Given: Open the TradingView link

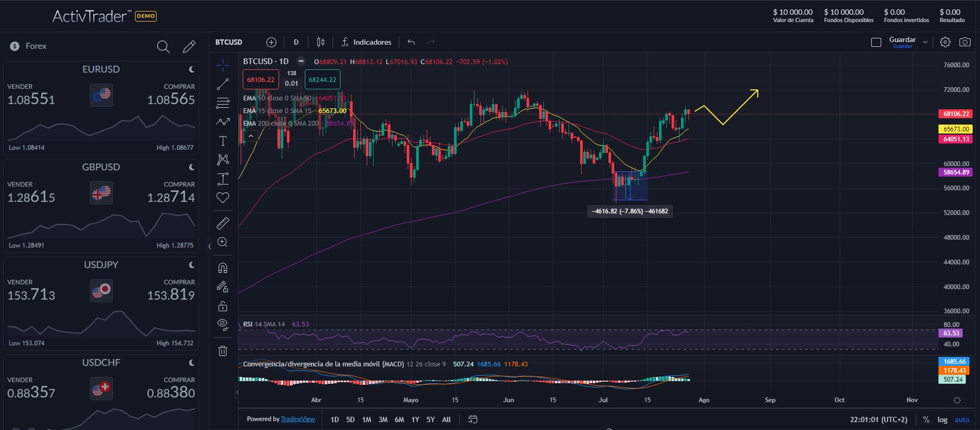Looking at the screenshot, I should 298,419.
